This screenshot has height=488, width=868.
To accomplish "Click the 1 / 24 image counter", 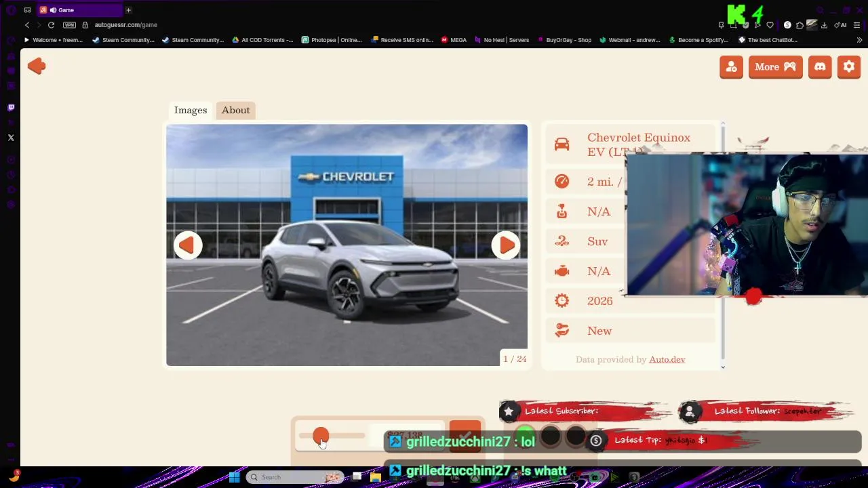I will click(514, 359).
